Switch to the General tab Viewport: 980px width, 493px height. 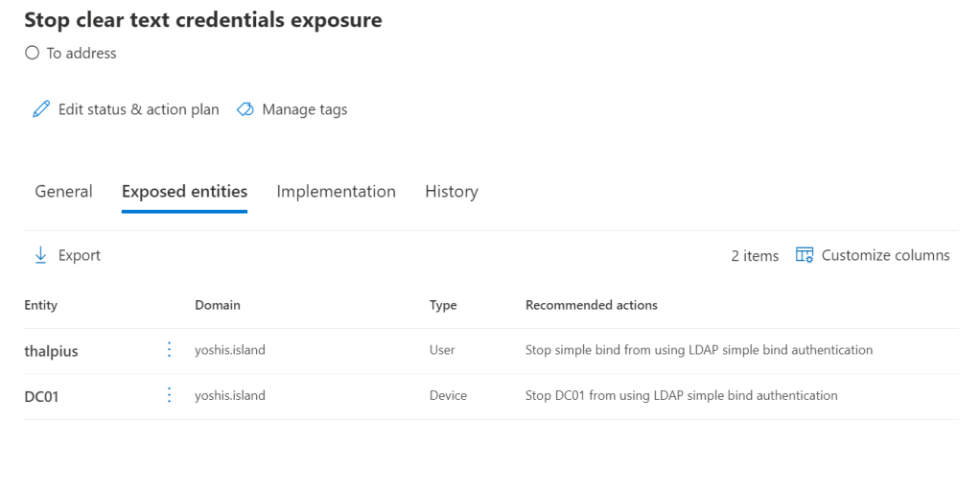click(63, 191)
